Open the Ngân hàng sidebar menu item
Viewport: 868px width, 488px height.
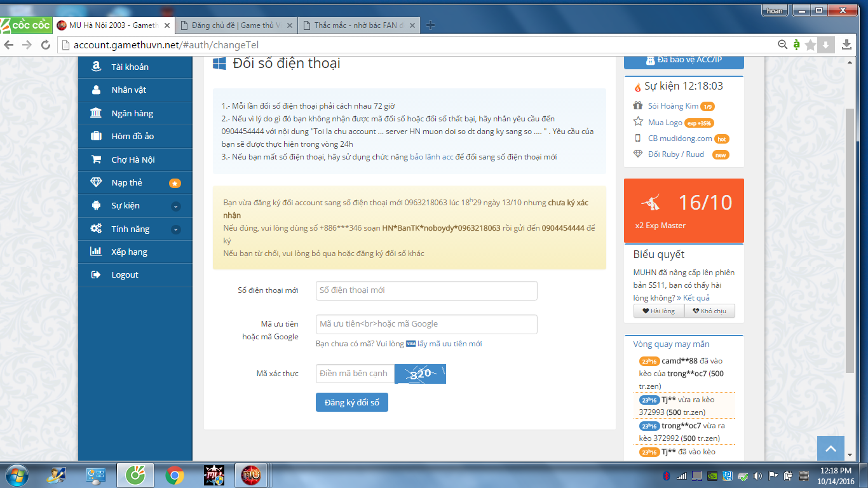tap(132, 113)
